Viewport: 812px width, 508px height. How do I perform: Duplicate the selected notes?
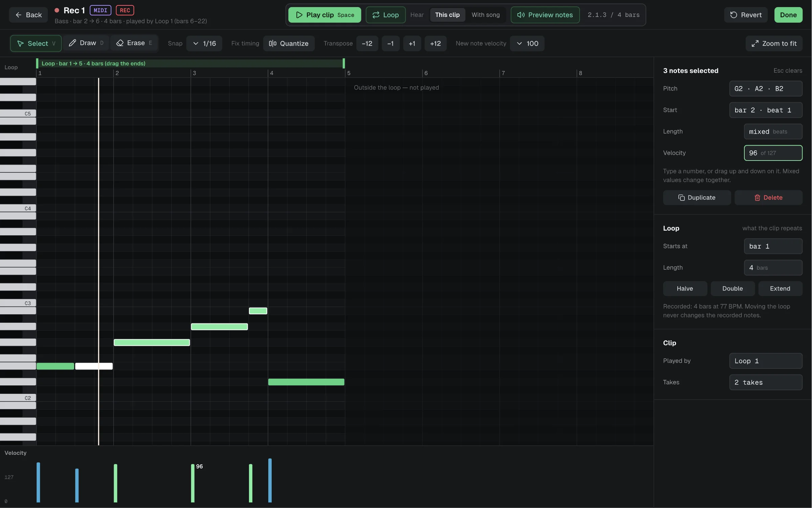coord(697,197)
